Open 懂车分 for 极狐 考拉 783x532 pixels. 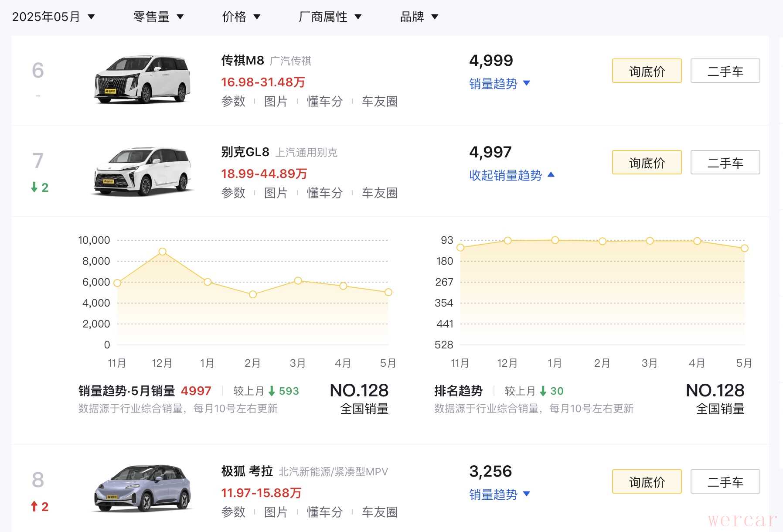[x=325, y=512]
